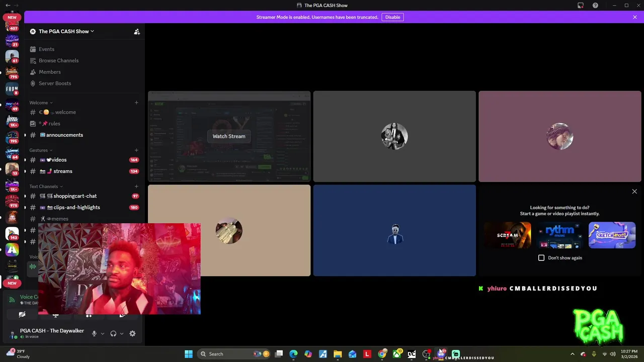Add a channel to Welcome category
This screenshot has height=362, width=644.
tap(136, 103)
